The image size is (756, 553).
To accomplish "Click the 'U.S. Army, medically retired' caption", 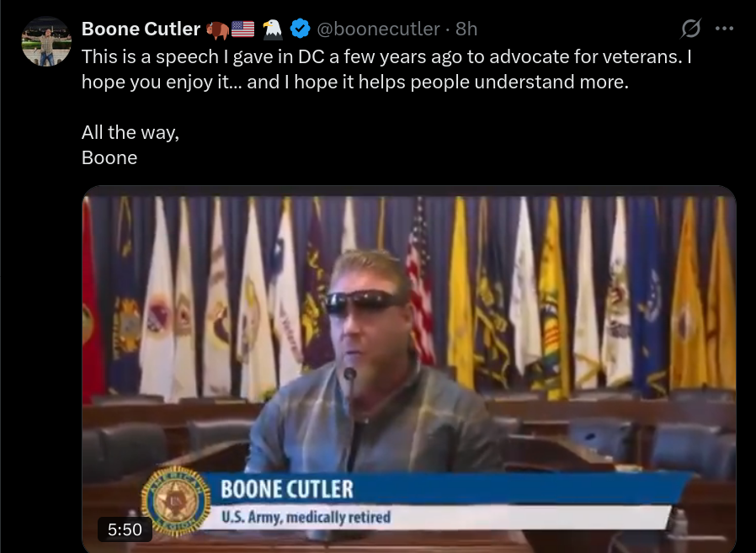I will point(306,517).
